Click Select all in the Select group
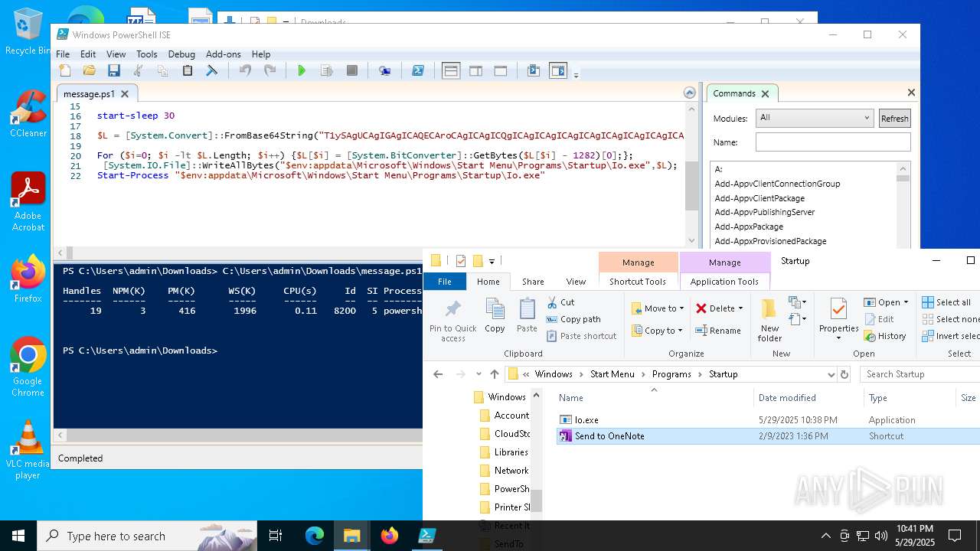980x551 pixels. [x=946, y=302]
